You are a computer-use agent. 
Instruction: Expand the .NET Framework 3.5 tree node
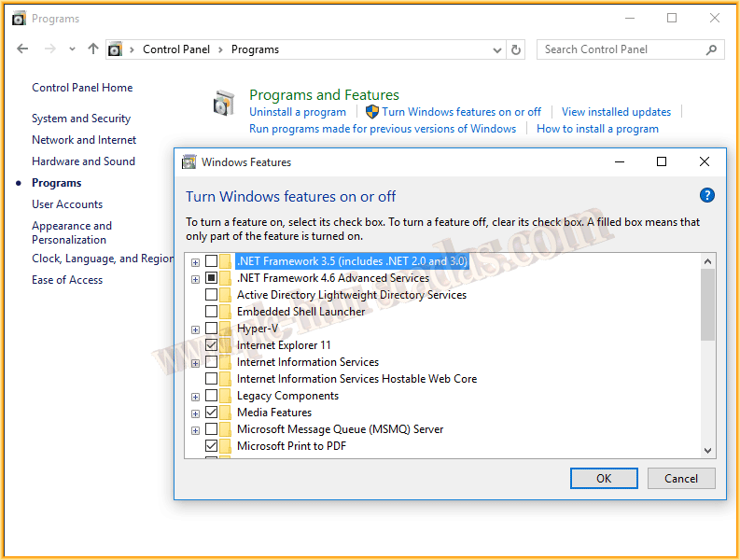click(x=195, y=261)
